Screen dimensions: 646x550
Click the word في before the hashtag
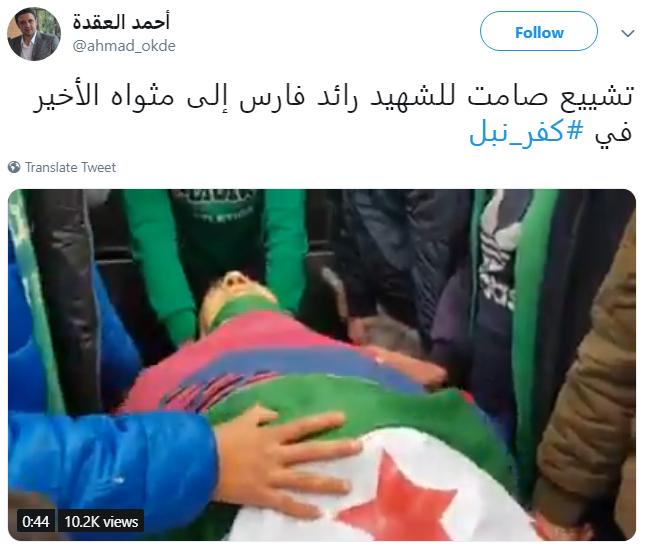(x=613, y=133)
